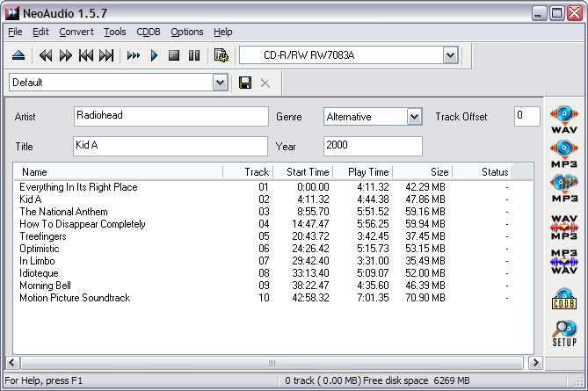Click the NeoAudio title bar icon

[12, 13]
